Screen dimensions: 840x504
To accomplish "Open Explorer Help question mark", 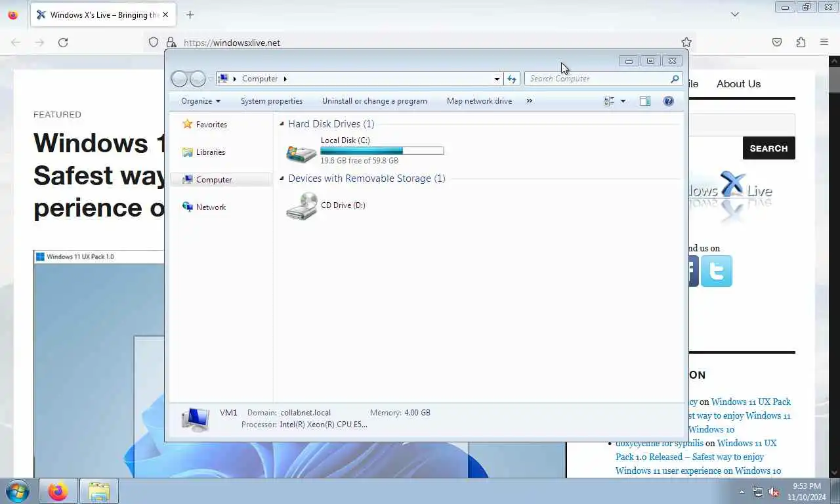I will coord(669,101).
